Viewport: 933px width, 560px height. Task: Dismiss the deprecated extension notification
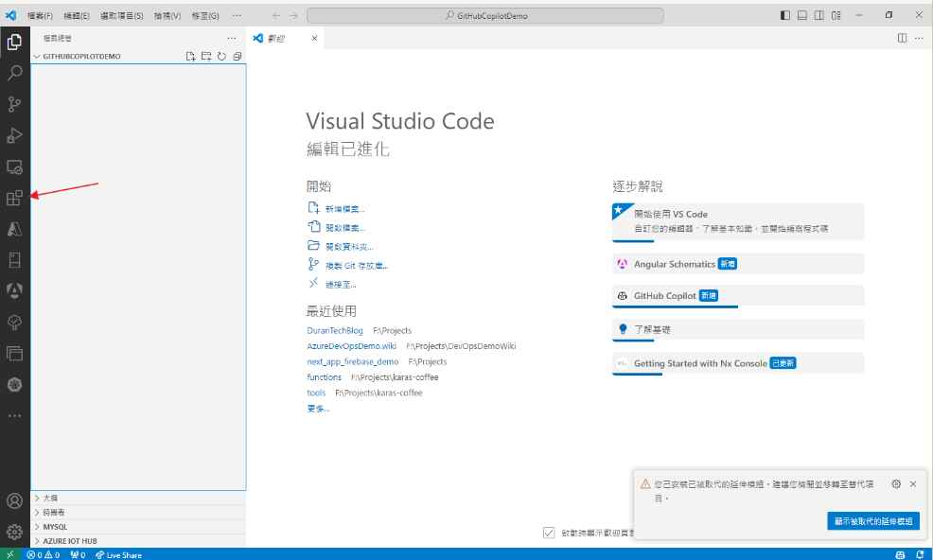click(x=913, y=483)
